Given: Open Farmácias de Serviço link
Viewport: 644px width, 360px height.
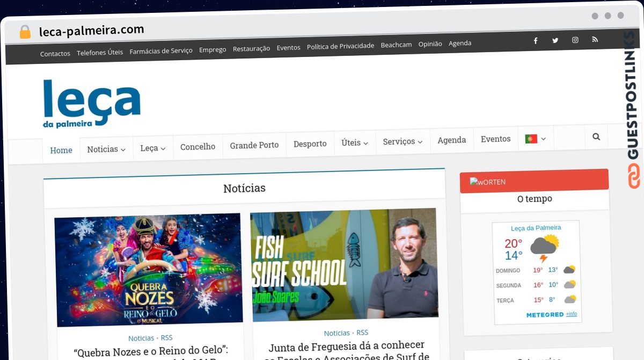Looking at the screenshot, I should click(161, 51).
